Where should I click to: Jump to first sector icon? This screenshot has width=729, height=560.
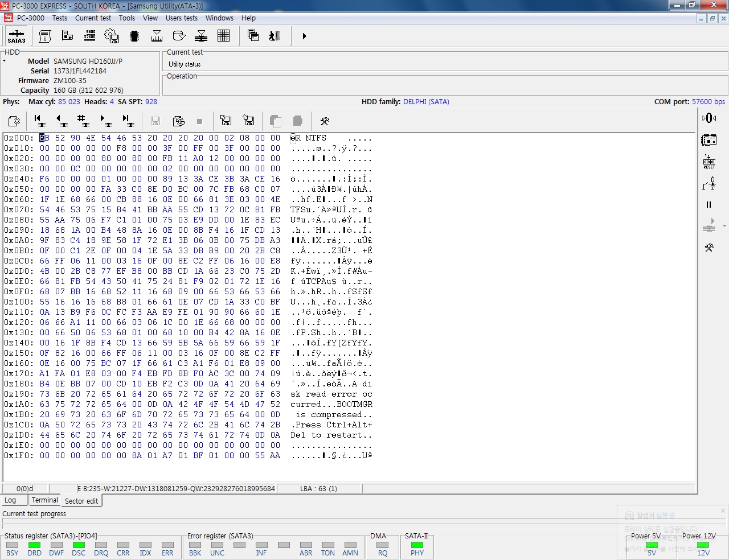click(x=40, y=121)
